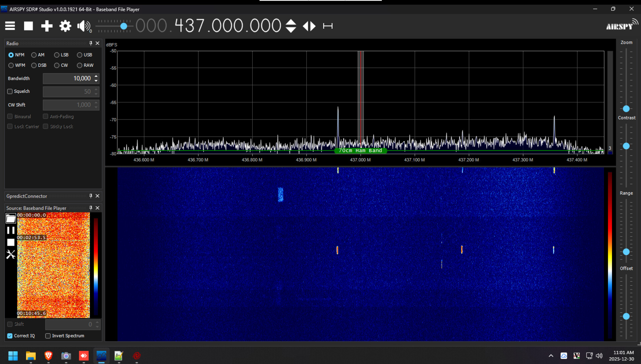
Task: Open File Explorer from the taskbar
Action: click(31, 356)
